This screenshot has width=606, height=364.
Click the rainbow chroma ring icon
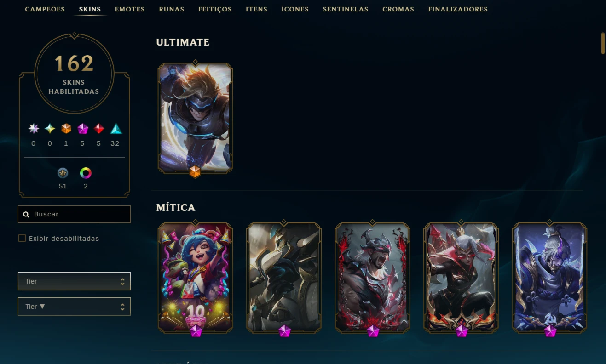click(86, 173)
